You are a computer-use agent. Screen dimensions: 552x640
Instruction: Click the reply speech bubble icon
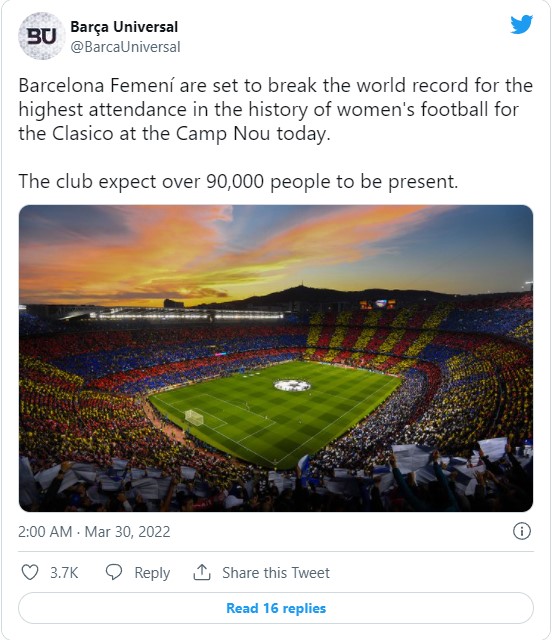click(x=114, y=572)
